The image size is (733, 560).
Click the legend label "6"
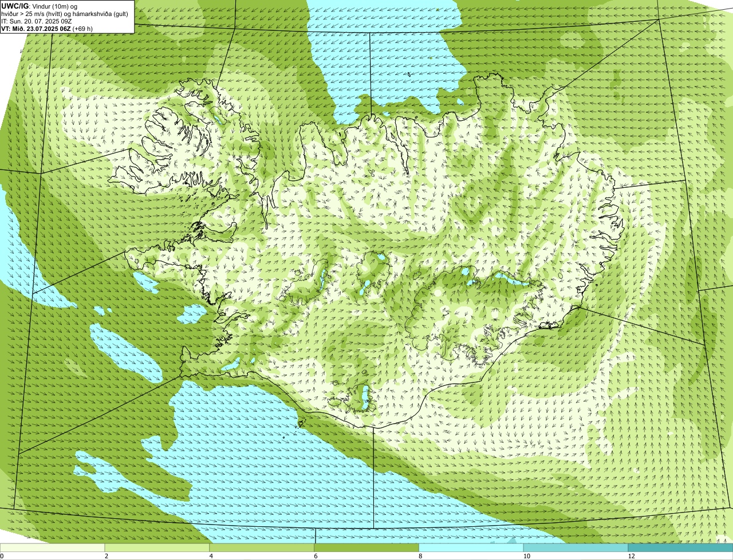pyautogui.click(x=315, y=556)
